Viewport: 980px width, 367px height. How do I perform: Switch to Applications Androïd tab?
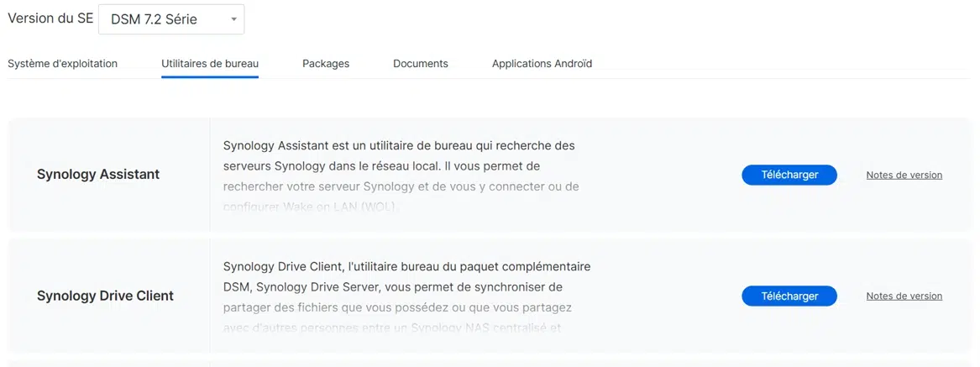click(x=542, y=64)
